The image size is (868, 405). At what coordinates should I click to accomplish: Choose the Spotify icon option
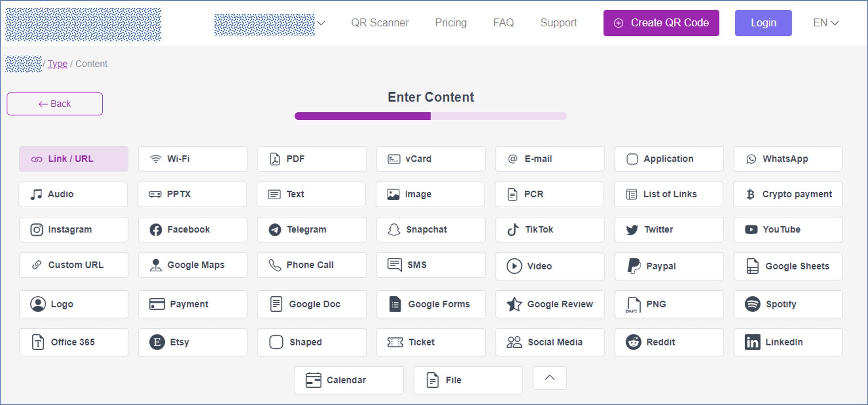(x=752, y=304)
